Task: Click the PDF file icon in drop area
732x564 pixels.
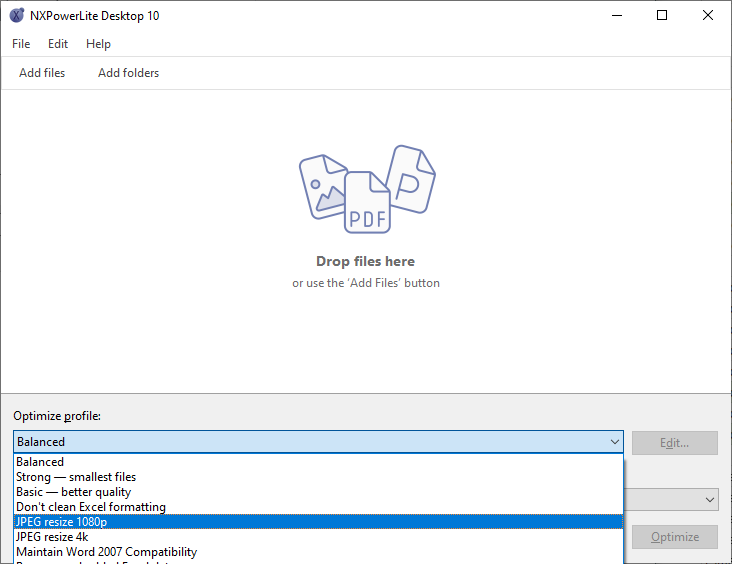Action: tap(367, 202)
